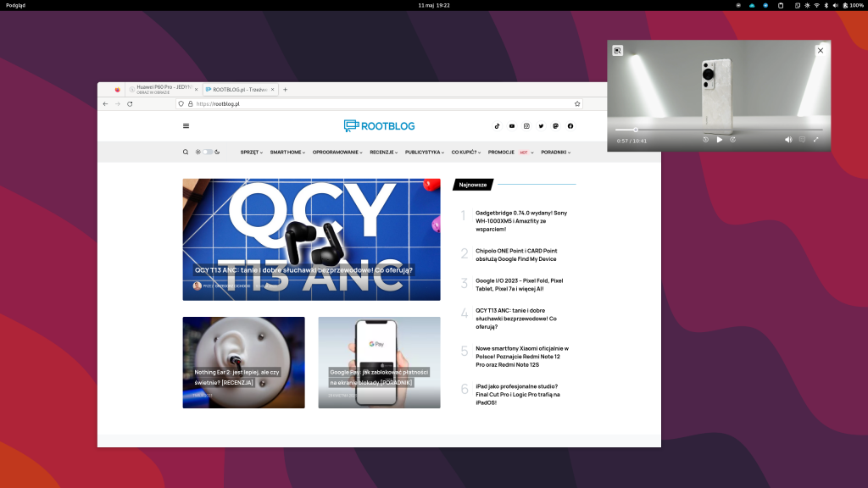
Task: Open the TikTok social icon
Action: [497, 125]
